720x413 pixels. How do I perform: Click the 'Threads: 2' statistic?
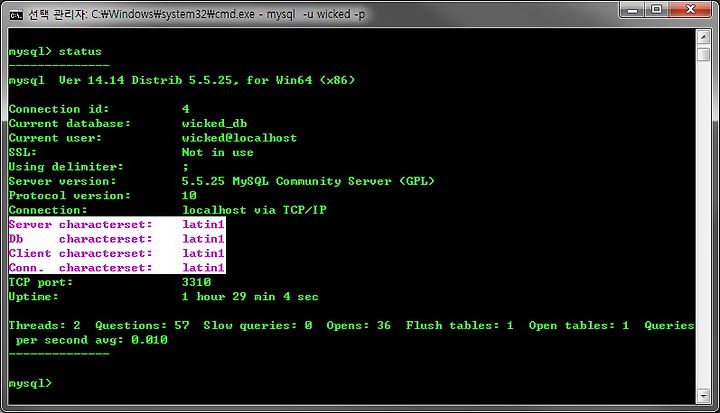(44, 325)
